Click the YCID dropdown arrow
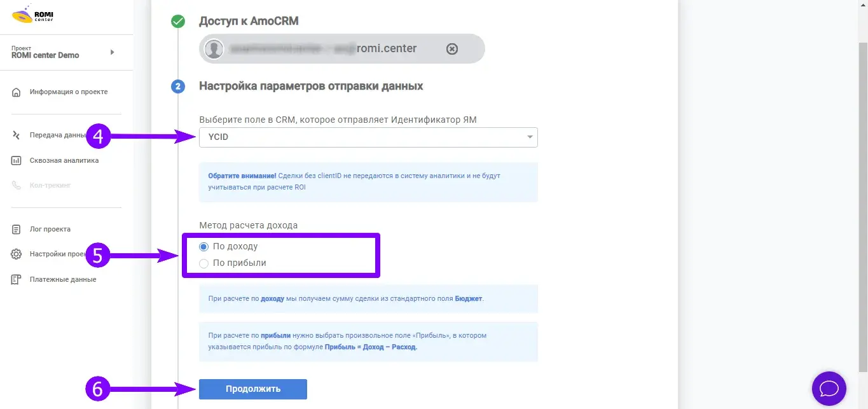The height and width of the screenshot is (409, 868). click(530, 137)
